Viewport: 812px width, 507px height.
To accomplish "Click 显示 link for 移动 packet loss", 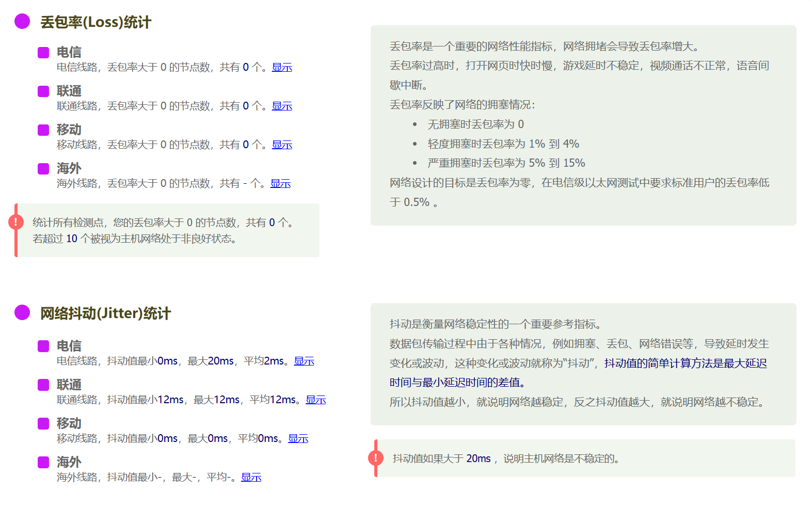I will [282, 145].
